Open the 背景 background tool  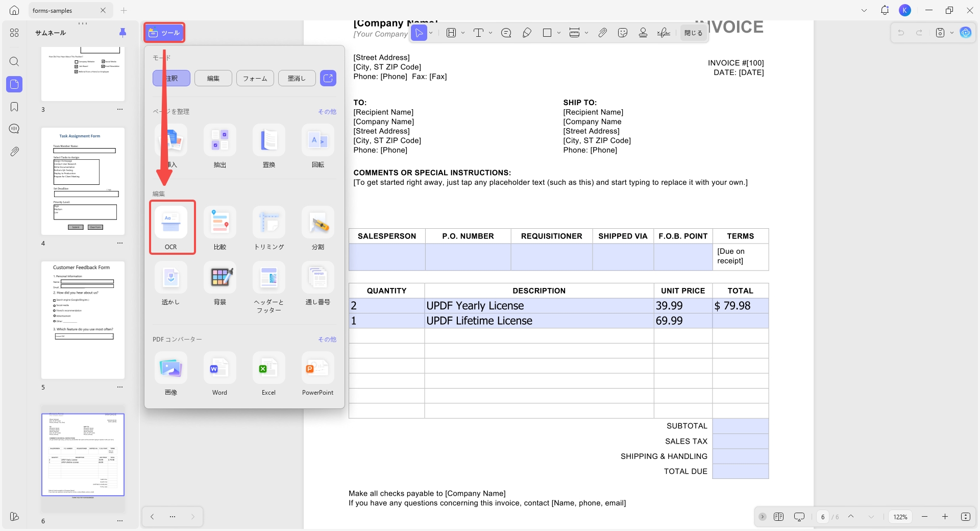[x=220, y=283]
